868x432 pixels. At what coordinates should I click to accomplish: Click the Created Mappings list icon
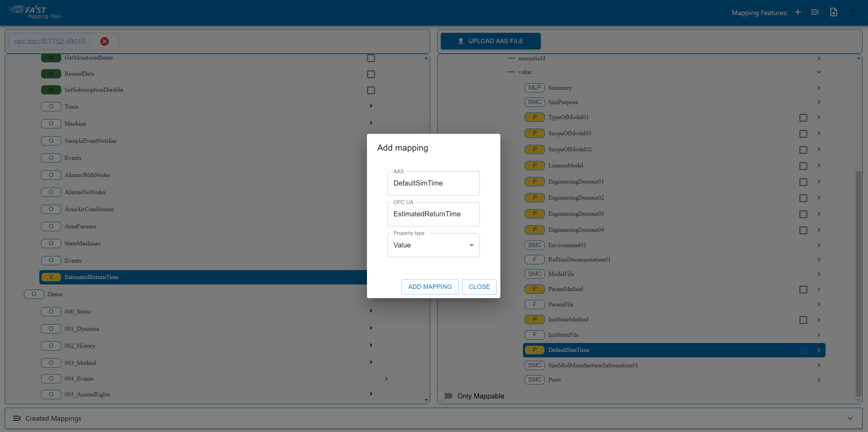point(17,418)
